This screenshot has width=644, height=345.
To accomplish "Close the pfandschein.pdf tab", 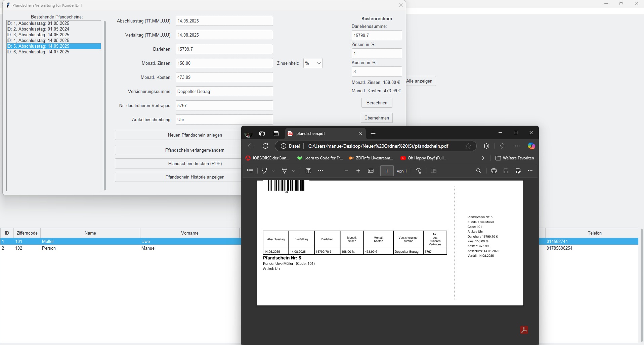I will [360, 134].
